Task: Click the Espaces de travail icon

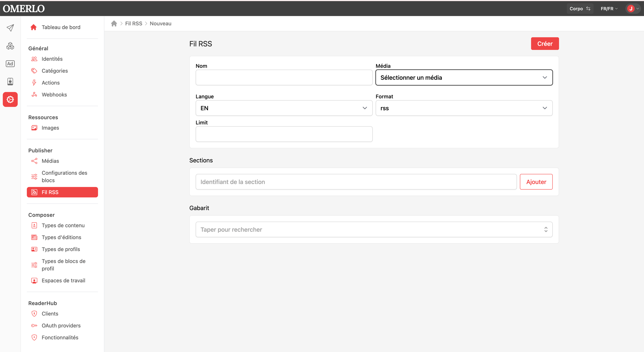Action: tap(34, 281)
